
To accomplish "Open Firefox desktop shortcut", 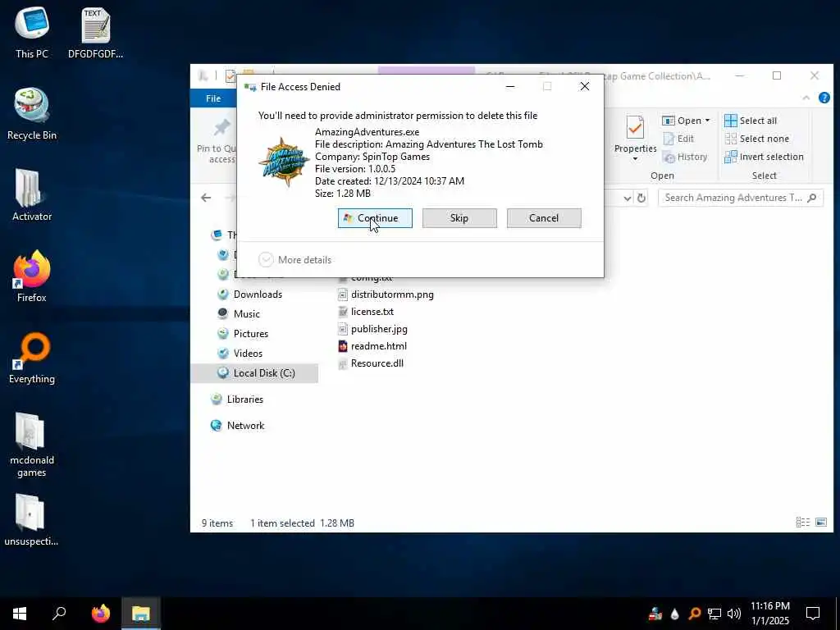I will [x=32, y=276].
